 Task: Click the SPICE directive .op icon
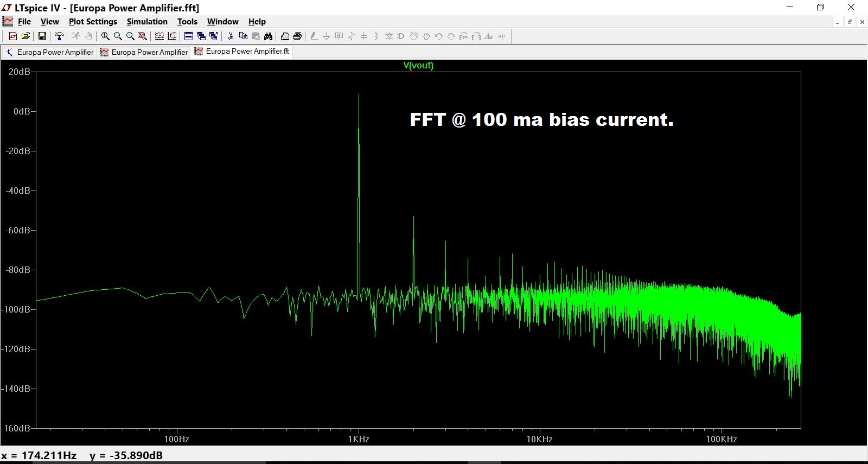[x=501, y=36]
